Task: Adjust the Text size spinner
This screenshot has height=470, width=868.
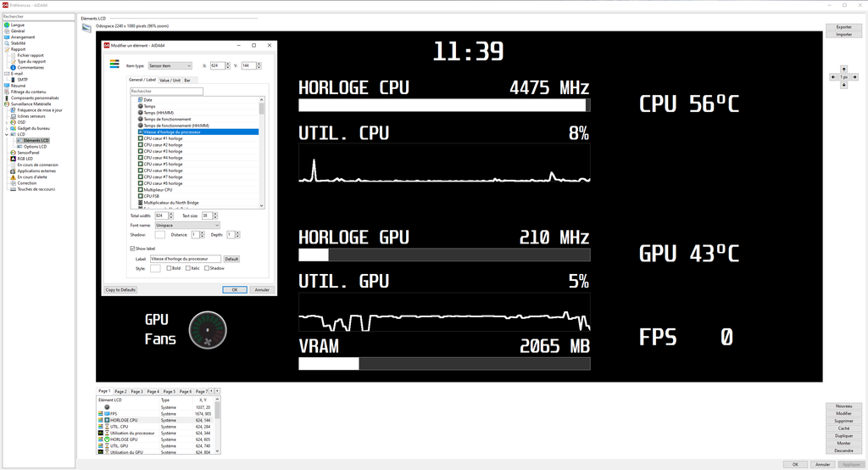Action: coord(215,215)
